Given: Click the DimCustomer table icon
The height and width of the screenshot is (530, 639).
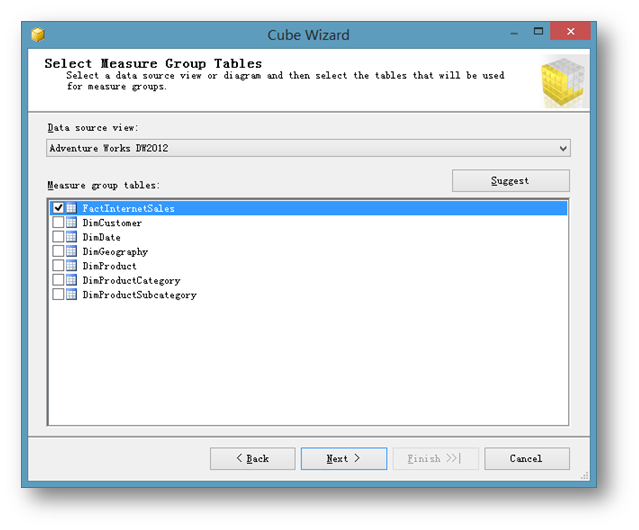Looking at the screenshot, I should (x=71, y=222).
